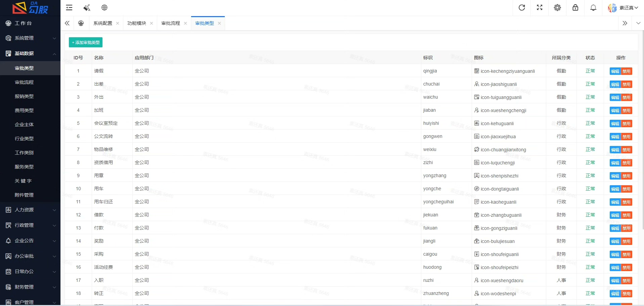Edit the 用章 approval type
The width and height of the screenshot is (644, 306).
(615, 176)
